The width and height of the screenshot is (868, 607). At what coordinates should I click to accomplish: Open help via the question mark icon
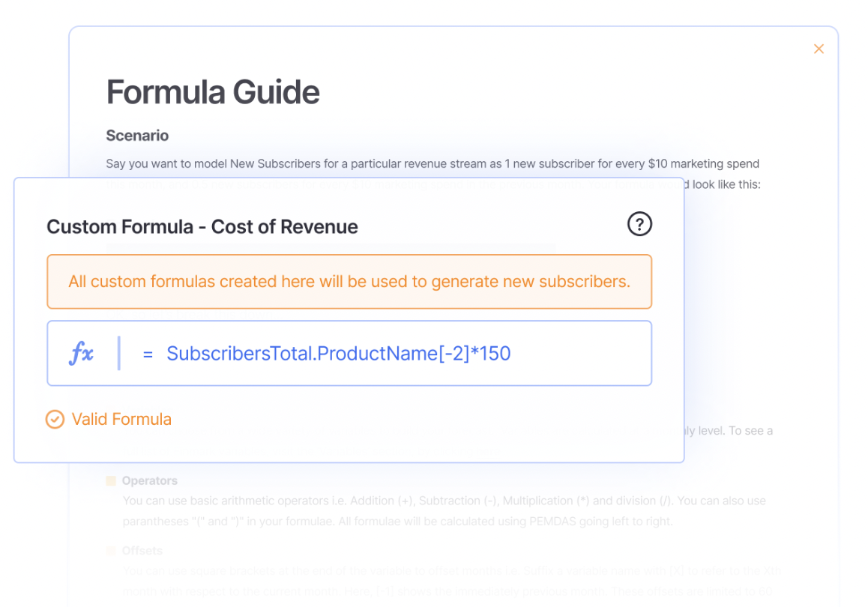pyautogui.click(x=639, y=224)
